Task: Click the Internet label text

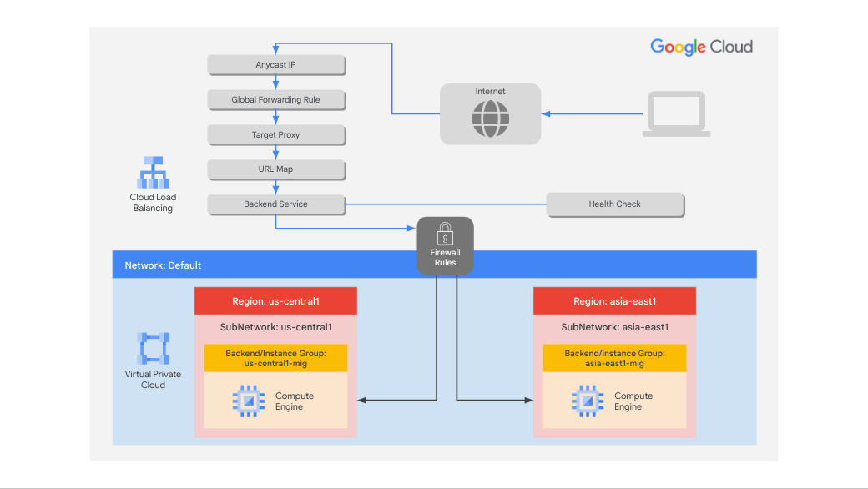Action: pyautogui.click(x=490, y=91)
